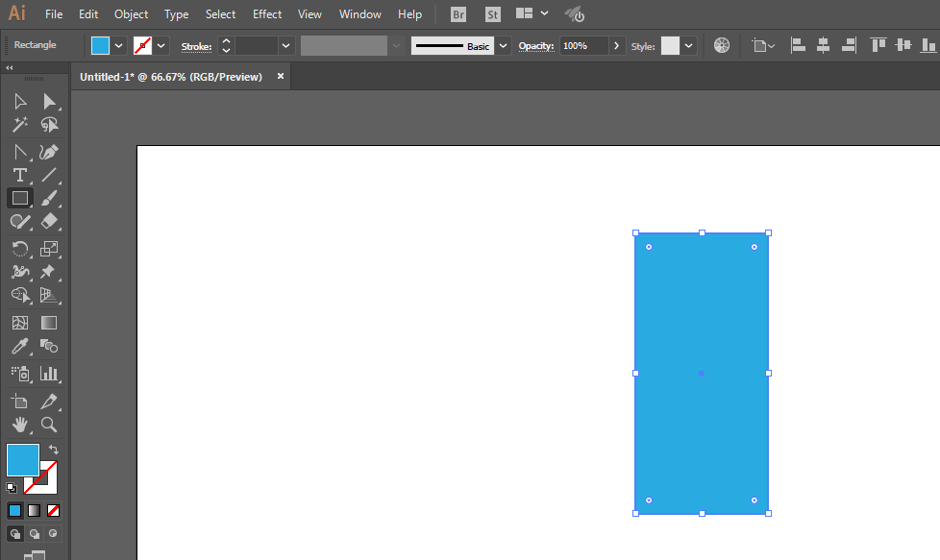
Task: Enable Draw Inside mode
Action: coord(54,534)
